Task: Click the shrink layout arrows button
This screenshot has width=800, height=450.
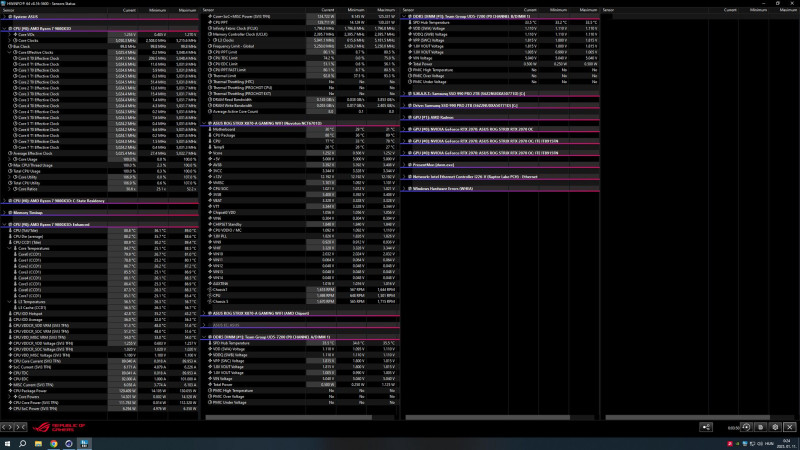Action: (20, 427)
